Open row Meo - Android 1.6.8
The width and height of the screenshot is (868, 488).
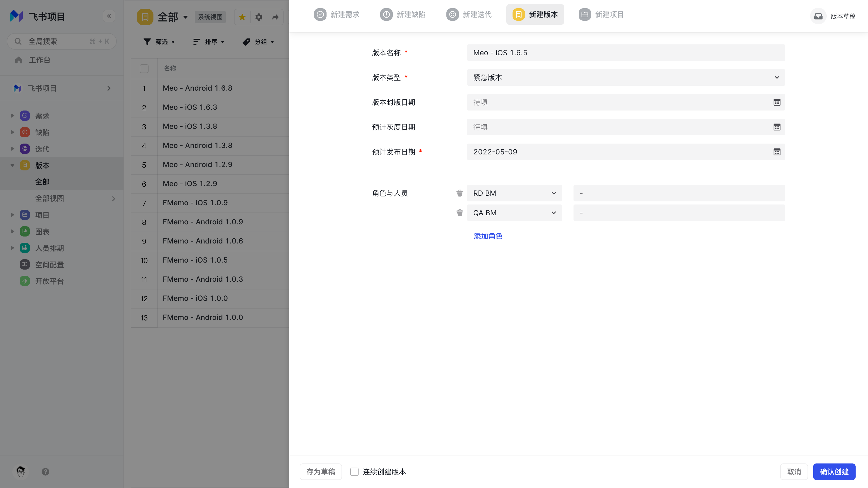197,88
